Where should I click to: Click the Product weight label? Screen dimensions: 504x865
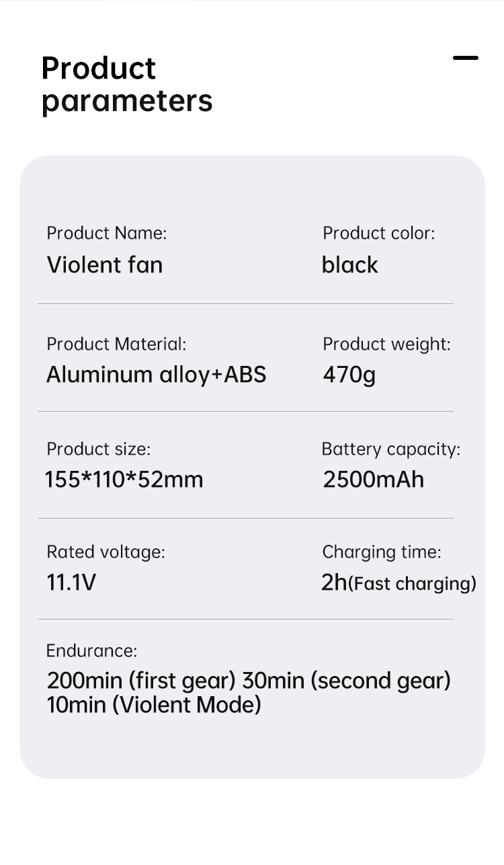[386, 344]
